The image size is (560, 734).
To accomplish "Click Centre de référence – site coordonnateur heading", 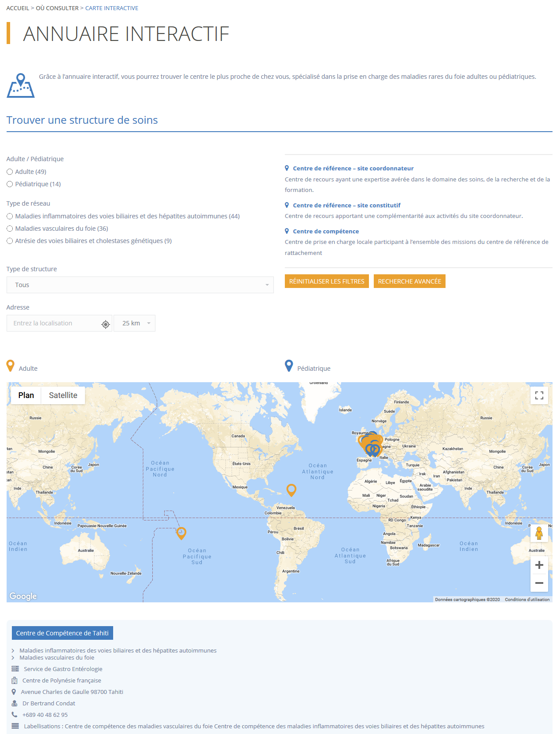I will coord(353,168).
